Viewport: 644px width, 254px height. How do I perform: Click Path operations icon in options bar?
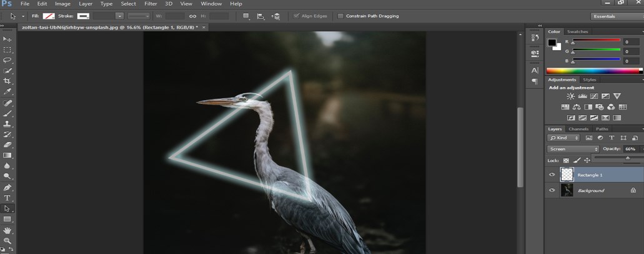click(x=246, y=16)
